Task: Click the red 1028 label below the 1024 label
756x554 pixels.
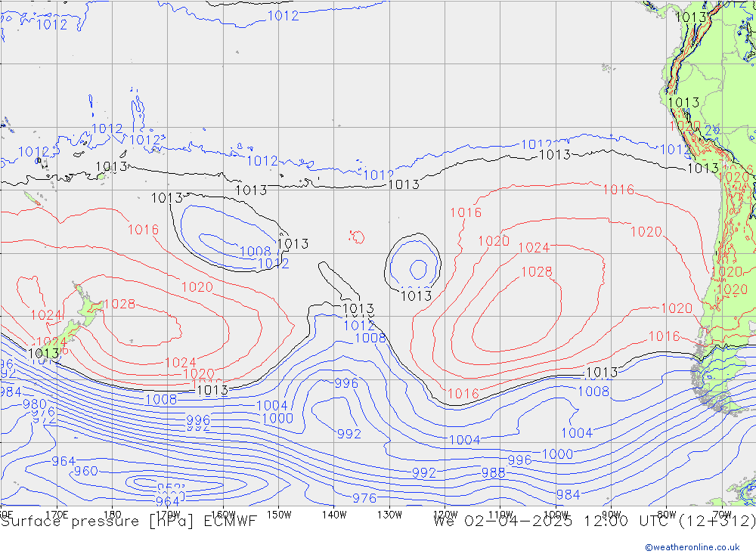Action: click(x=537, y=271)
